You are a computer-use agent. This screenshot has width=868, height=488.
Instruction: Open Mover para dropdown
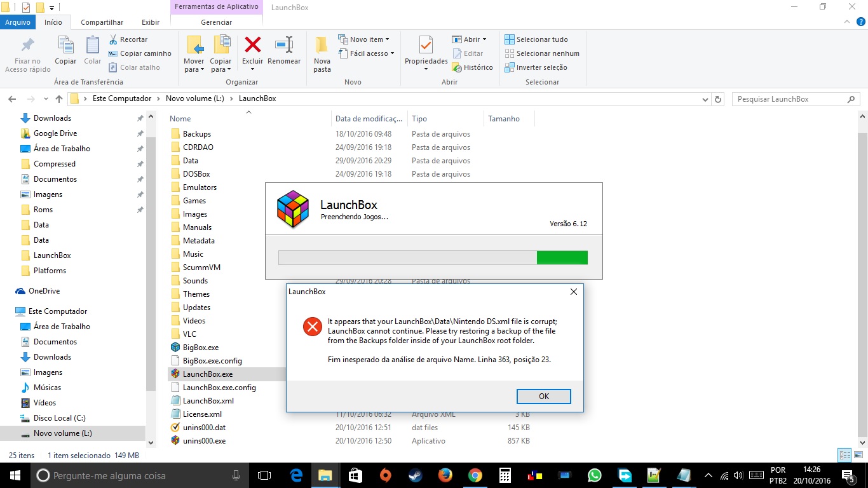point(194,65)
